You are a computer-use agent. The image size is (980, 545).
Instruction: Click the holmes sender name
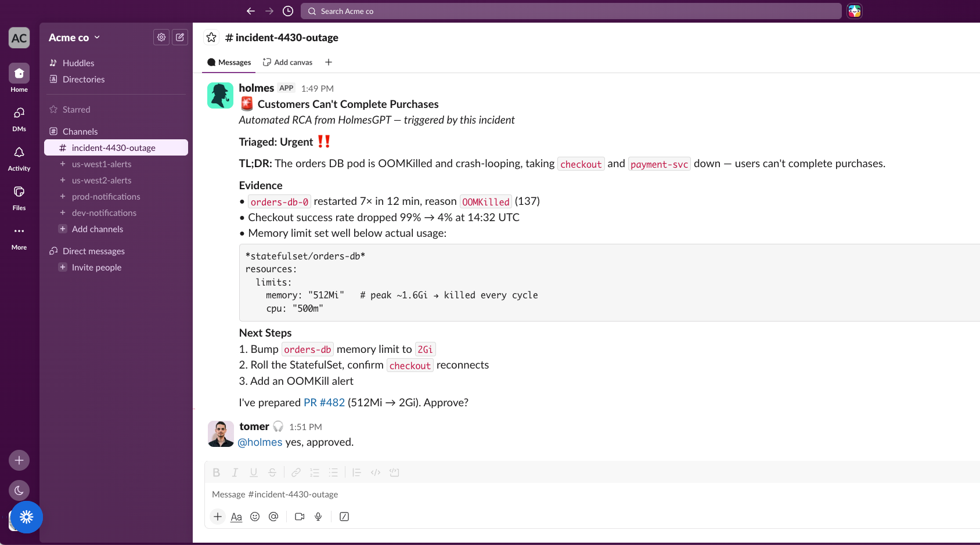point(256,88)
